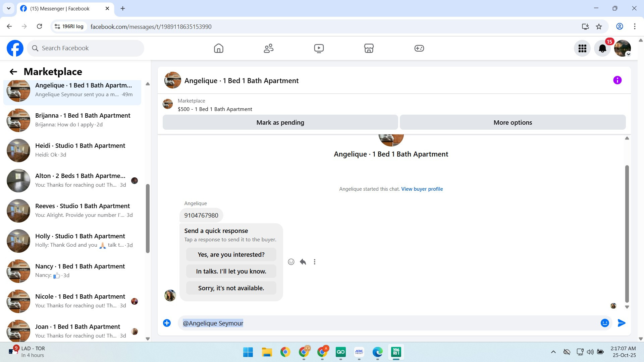This screenshot has width=644, height=362.
Task: Click the conversation list scrollbar thumb
Action: pos(148,219)
